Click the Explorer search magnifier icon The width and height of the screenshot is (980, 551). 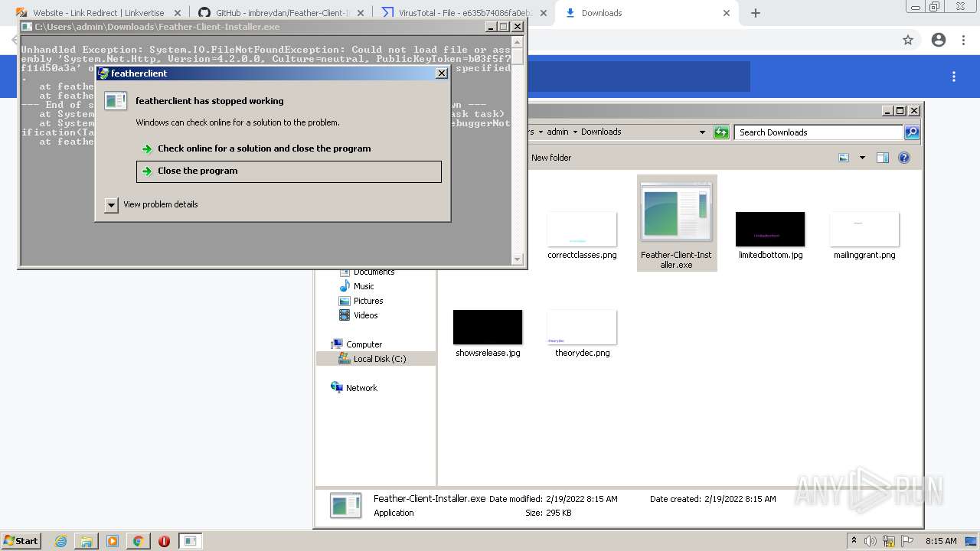pyautogui.click(x=912, y=132)
